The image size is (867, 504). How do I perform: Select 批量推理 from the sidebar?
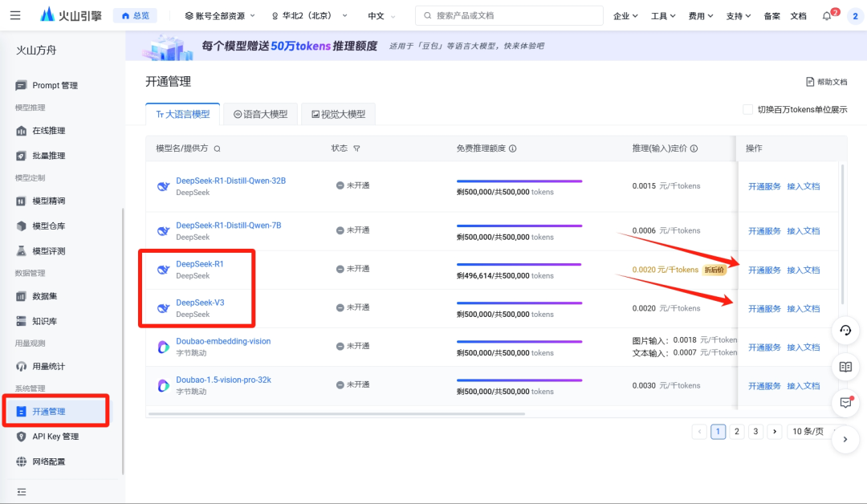(x=56, y=154)
